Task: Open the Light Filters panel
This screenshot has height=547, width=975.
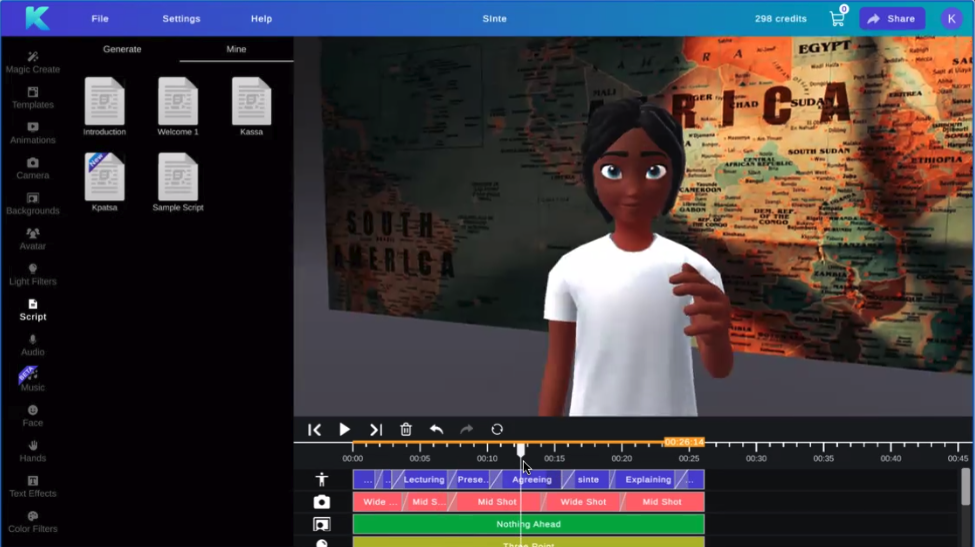Action: [32, 274]
